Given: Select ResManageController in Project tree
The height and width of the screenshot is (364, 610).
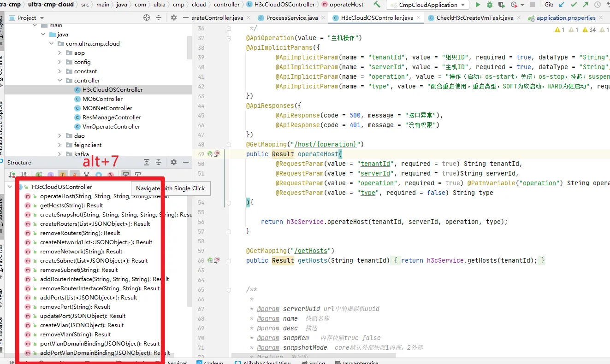Looking at the screenshot, I should [112, 117].
